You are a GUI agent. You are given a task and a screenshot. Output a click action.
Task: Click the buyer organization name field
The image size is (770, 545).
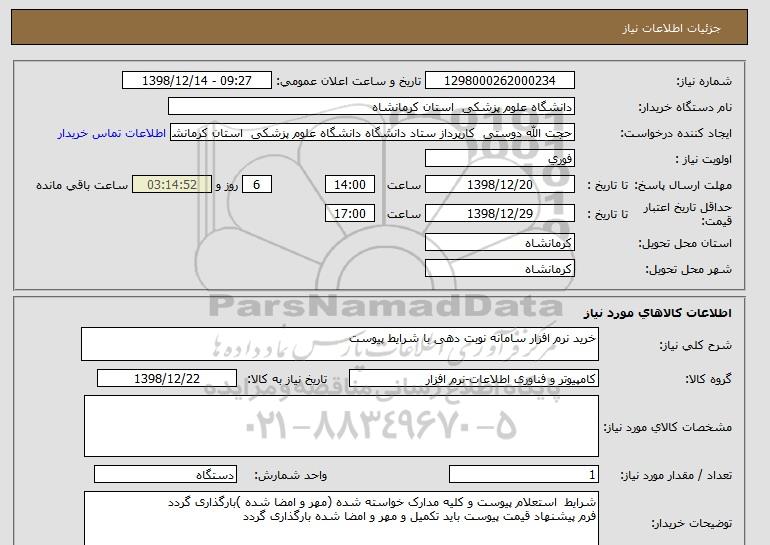click(x=371, y=107)
